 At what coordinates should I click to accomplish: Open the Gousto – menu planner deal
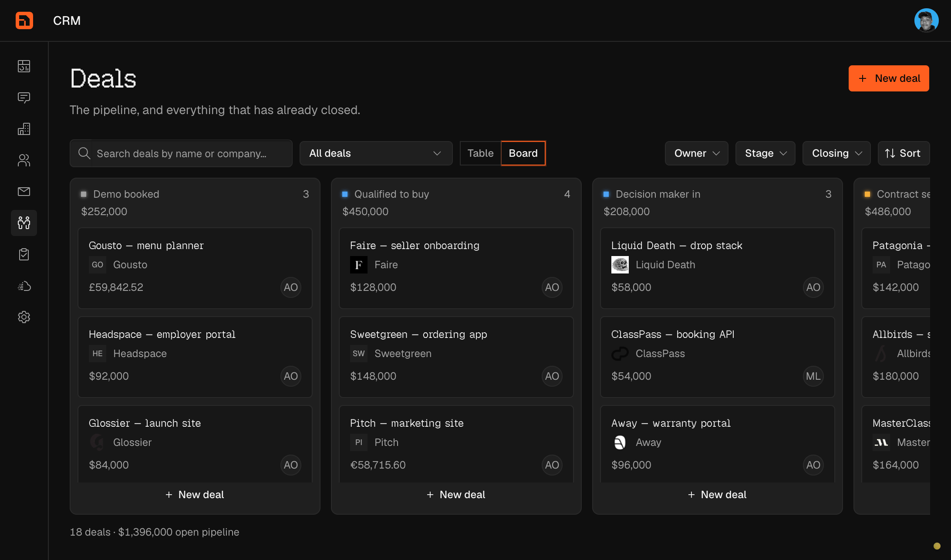point(195,268)
